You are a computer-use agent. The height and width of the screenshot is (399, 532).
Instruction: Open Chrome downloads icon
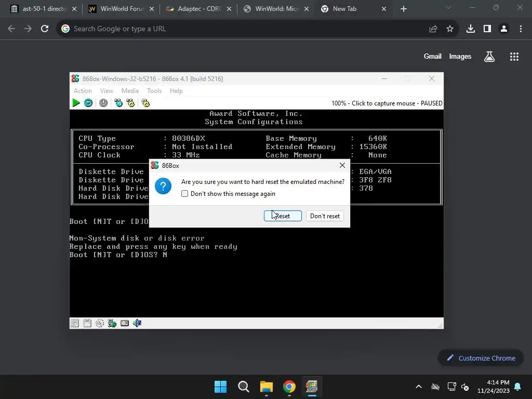click(471, 29)
